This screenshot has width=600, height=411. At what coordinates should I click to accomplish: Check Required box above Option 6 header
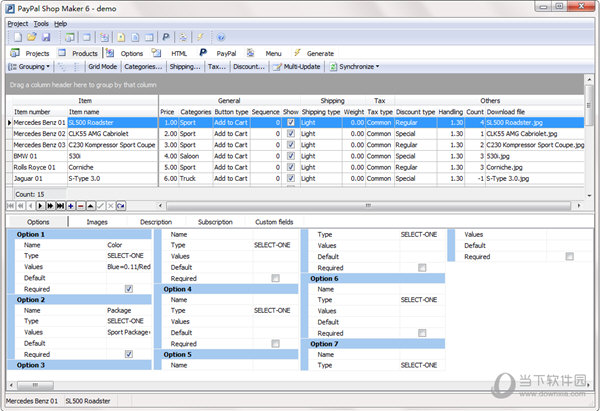(x=422, y=267)
